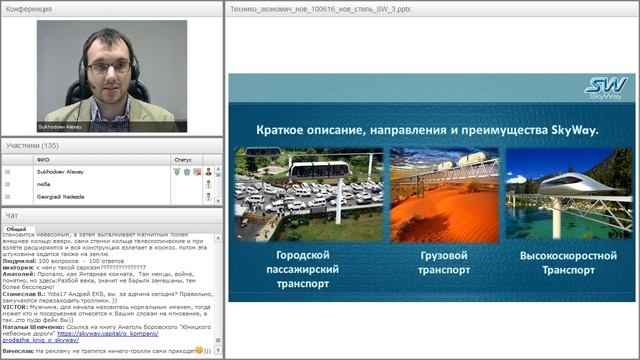Click the square marker beside Sukhodoev Alexey
The height and width of the screenshot is (360, 640).
pyautogui.click(x=7, y=172)
